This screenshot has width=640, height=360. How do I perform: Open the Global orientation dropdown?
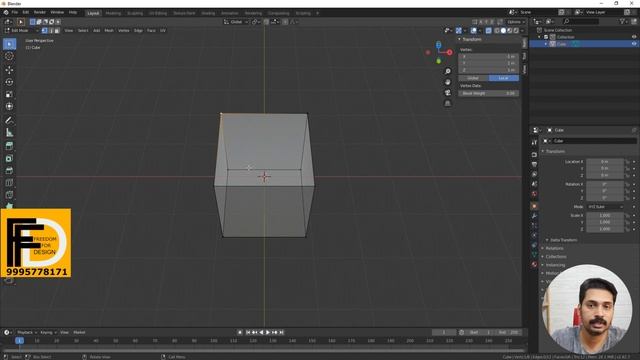click(236, 22)
